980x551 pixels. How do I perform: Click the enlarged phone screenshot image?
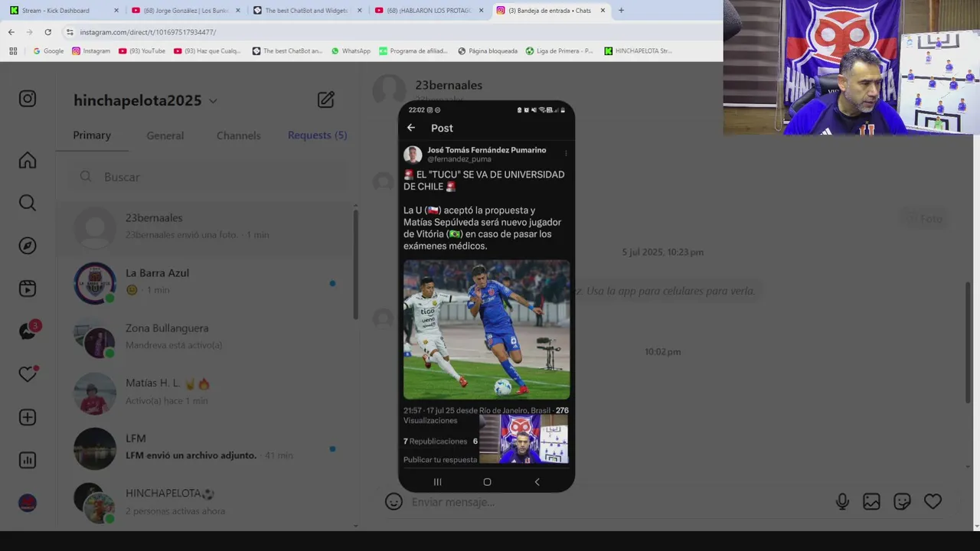(486, 296)
